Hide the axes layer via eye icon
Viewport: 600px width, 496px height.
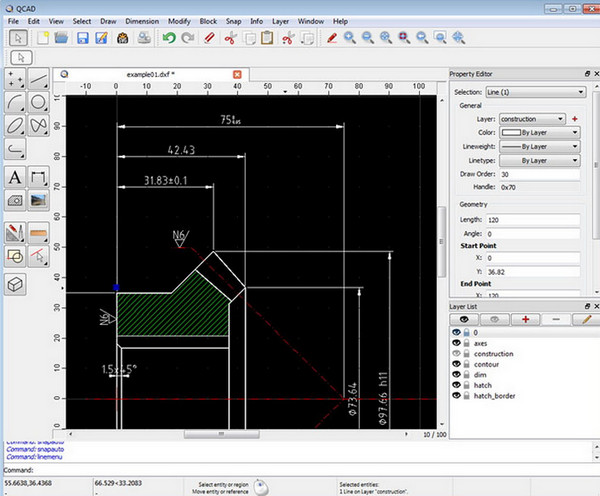click(x=457, y=342)
